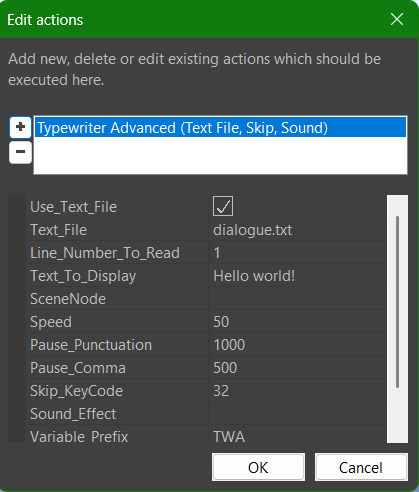The image size is (419, 492).
Task: Close the Edit actions dialog
Action: tap(397, 19)
